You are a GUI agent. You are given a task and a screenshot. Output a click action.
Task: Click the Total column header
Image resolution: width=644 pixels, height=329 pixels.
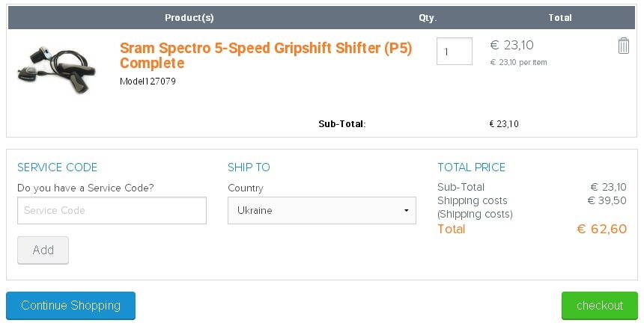click(x=559, y=17)
